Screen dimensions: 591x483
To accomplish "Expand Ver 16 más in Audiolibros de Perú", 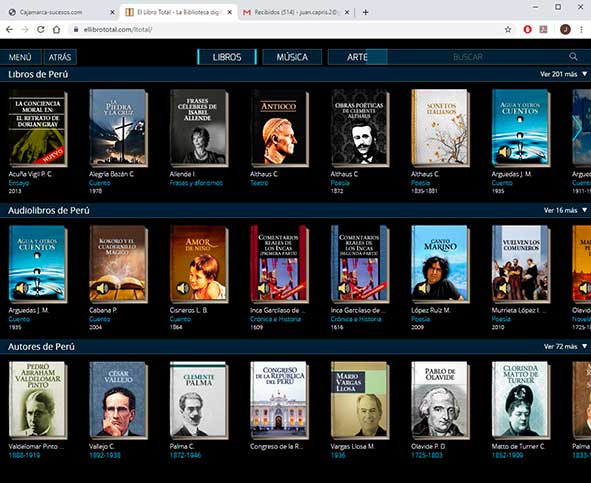I will pyautogui.click(x=565, y=210).
